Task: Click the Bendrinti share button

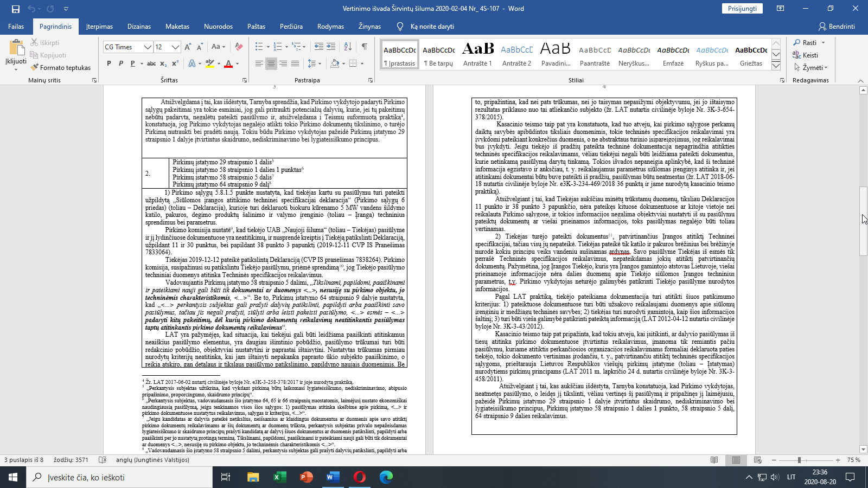Action: tap(837, 27)
